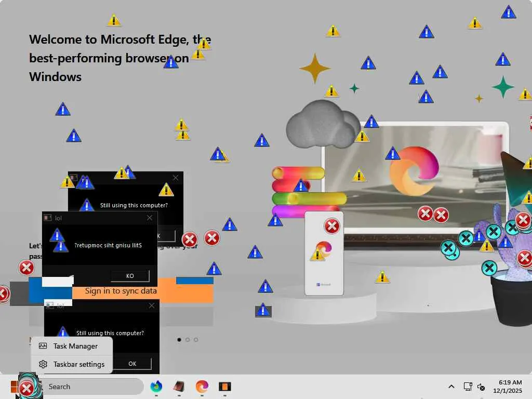The height and width of the screenshot is (399, 532).
Task: Click the Still using this computer? text in top dialog
Action: (134, 205)
